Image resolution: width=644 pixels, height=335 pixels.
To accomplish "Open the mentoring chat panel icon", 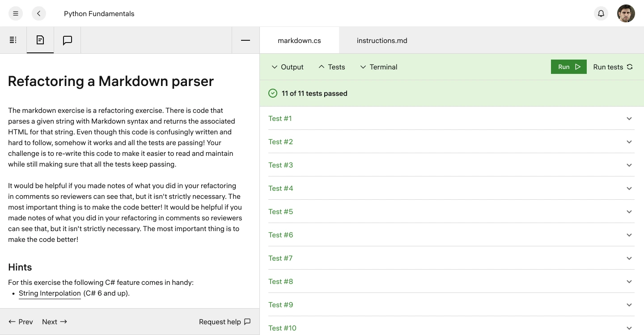I will pyautogui.click(x=67, y=40).
